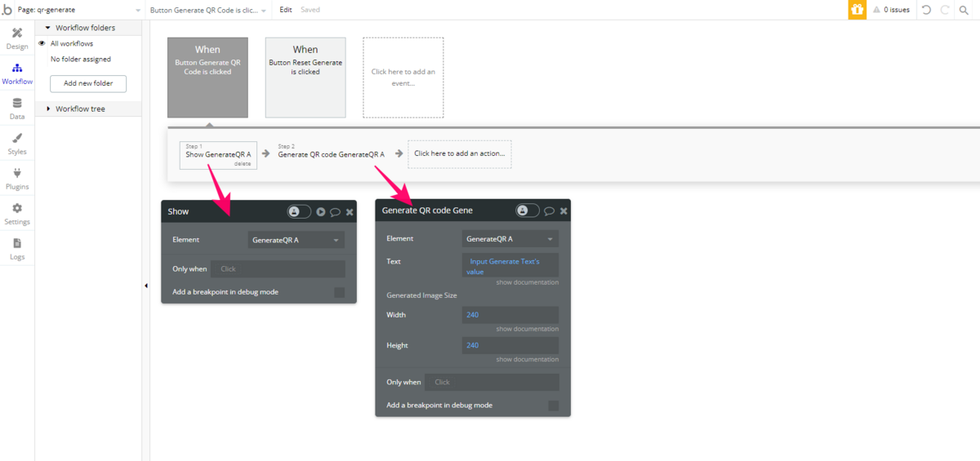
Task: Click the Bubble logo in the top-left
Action: click(x=7, y=10)
